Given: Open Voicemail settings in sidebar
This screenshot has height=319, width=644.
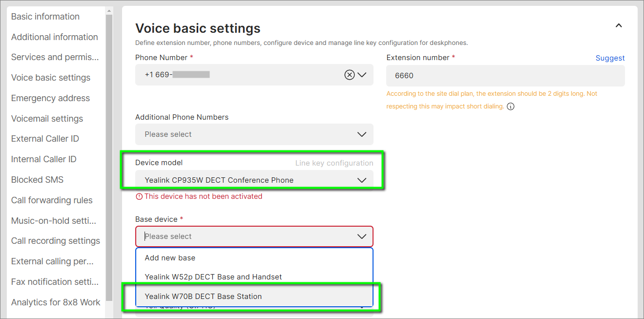Looking at the screenshot, I should (x=47, y=119).
